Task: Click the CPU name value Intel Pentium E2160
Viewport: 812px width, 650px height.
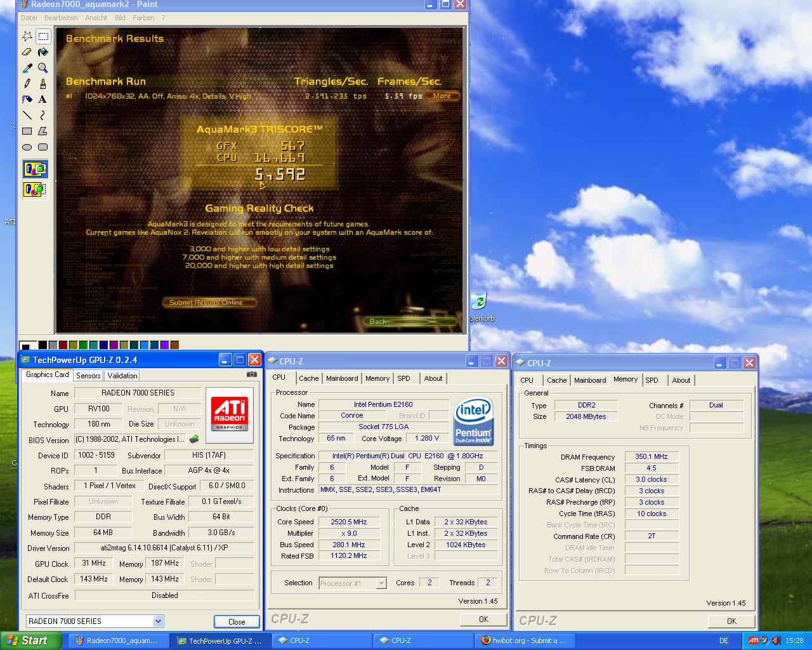Action: tap(383, 404)
